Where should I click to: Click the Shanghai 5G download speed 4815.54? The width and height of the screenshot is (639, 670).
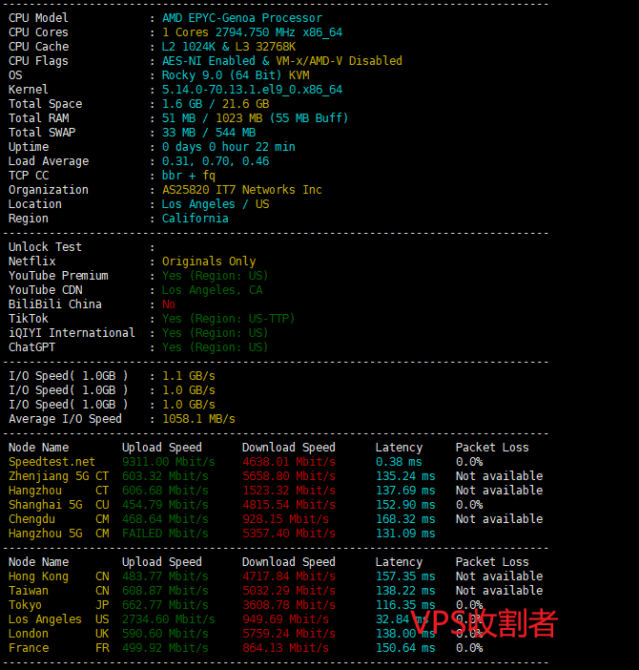click(x=288, y=505)
